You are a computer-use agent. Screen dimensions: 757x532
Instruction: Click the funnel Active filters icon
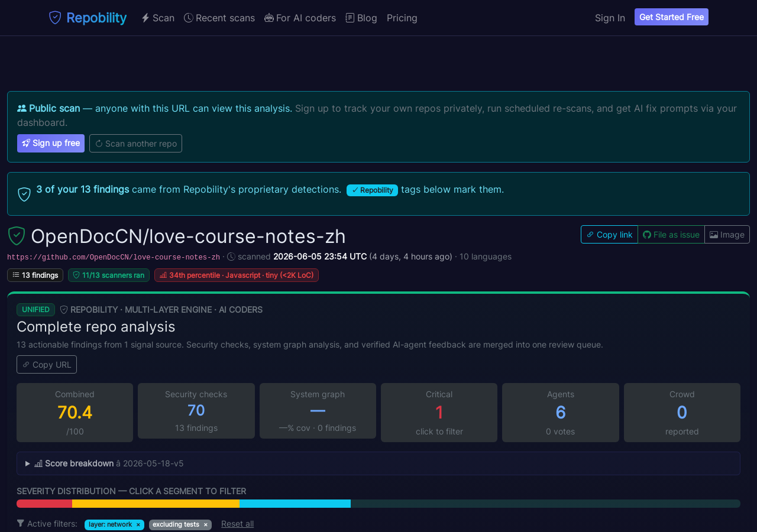pos(21,523)
